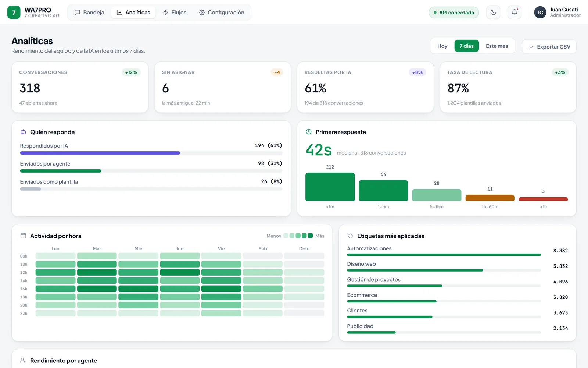The height and width of the screenshot is (368, 588).
Task: Click the Mar 12h heatmap cell
Action: tap(97, 272)
